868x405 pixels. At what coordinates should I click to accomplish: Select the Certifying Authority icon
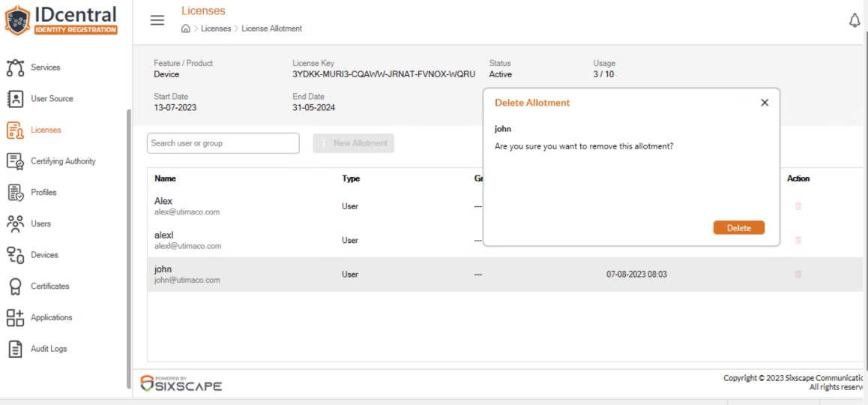[15, 161]
